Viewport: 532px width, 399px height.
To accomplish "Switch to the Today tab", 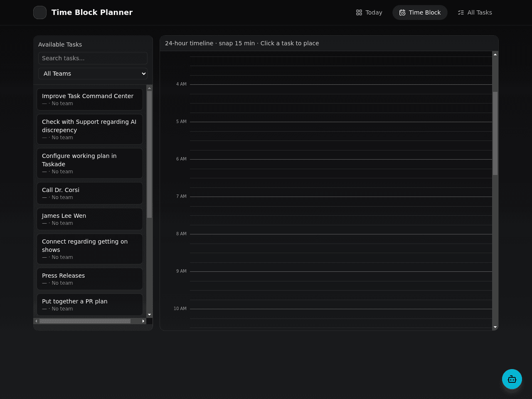I will [369, 12].
